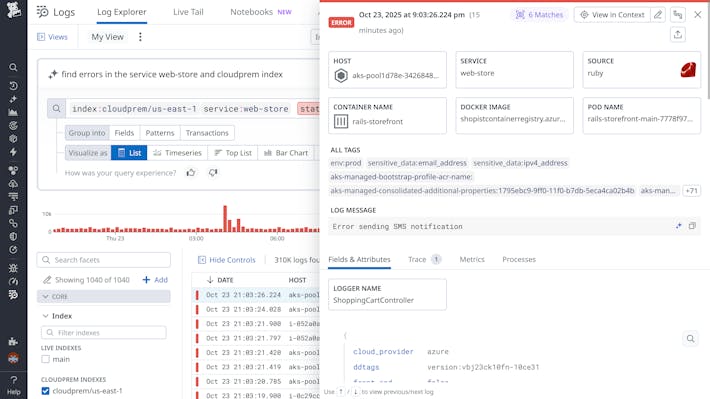The image size is (710, 399).
Task: Click the Hide Controls button
Action: (227, 260)
